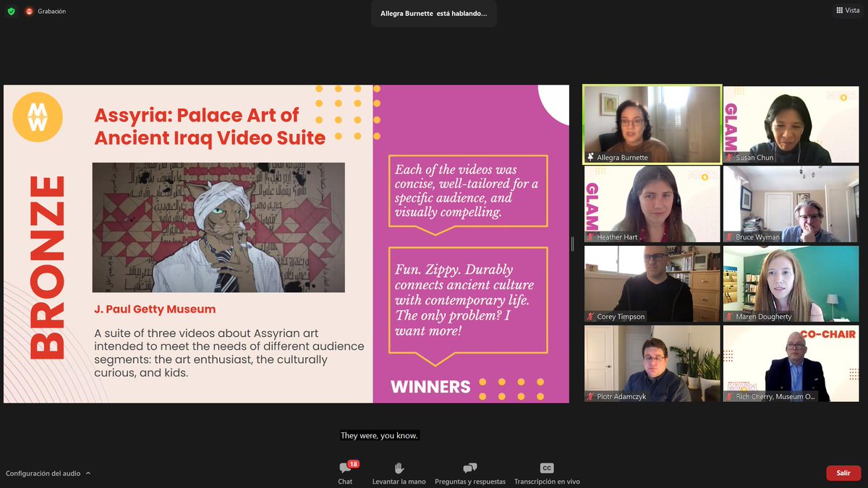Click the J. Paul Getty Museum text
The image size is (868, 488).
[155, 309]
